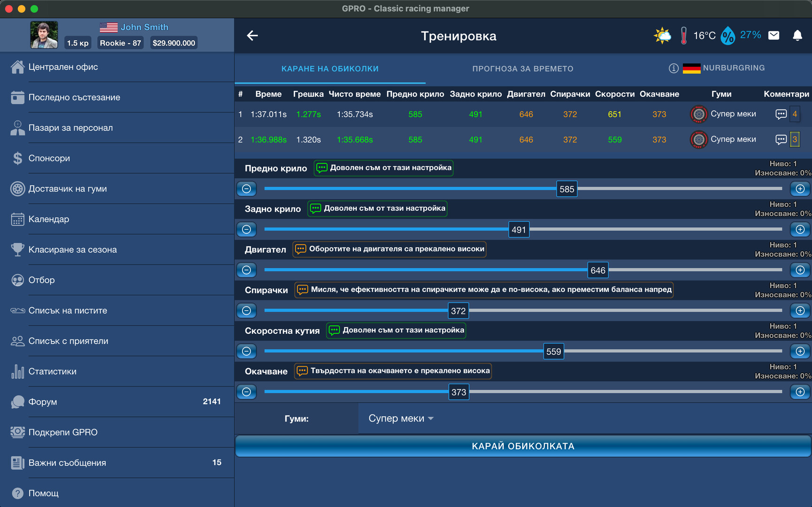Image resolution: width=812 pixels, height=507 pixels.
Task: Open the Гуми tyre dropdown
Action: 401,418
